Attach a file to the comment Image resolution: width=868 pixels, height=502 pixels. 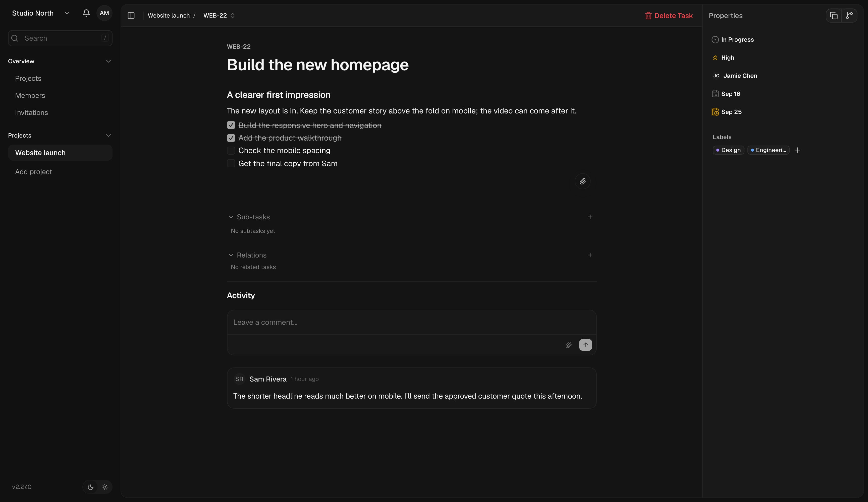568,345
